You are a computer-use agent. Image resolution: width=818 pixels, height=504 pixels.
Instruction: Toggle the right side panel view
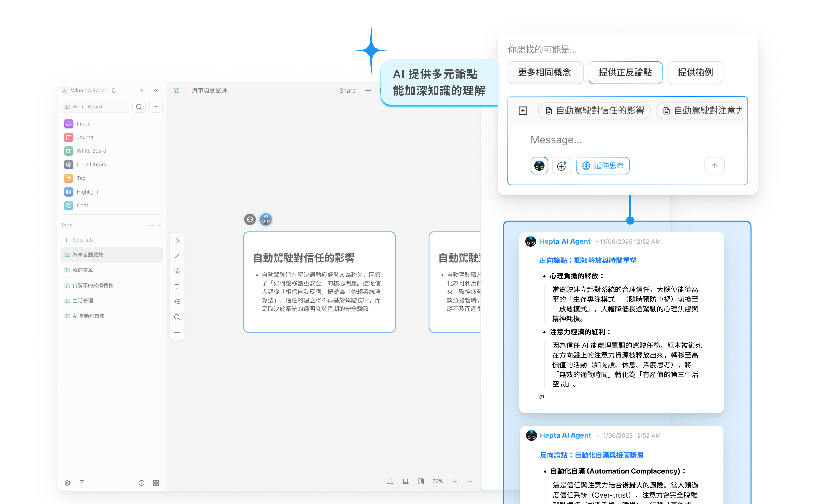pyautogui.click(x=421, y=481)
